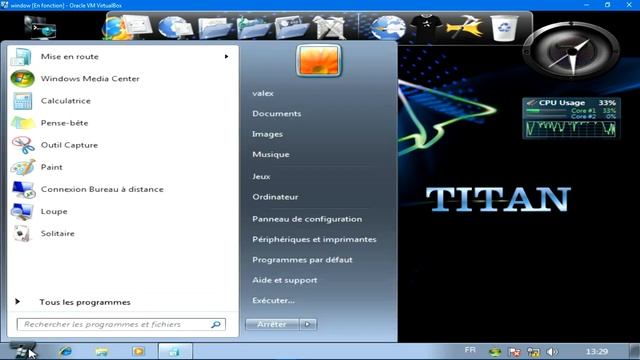Image resolution: width=640 pixels, height=360 pixels.
Task: Open Jeux games folder
Action: pos(261,176)
